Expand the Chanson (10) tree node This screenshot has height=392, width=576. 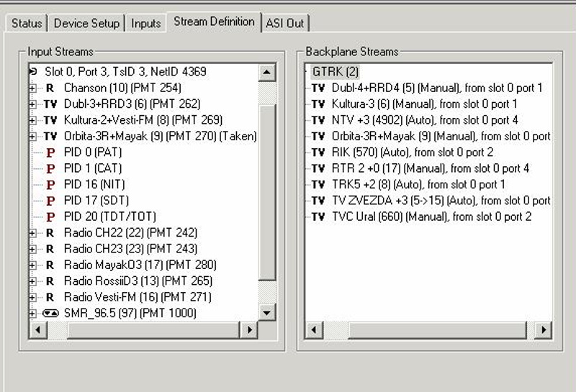32,88
